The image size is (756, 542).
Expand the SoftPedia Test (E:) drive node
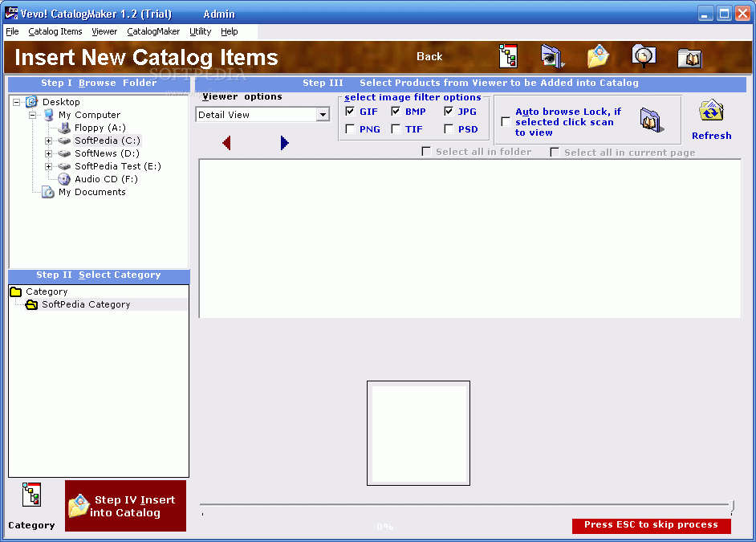click(49, 166)
